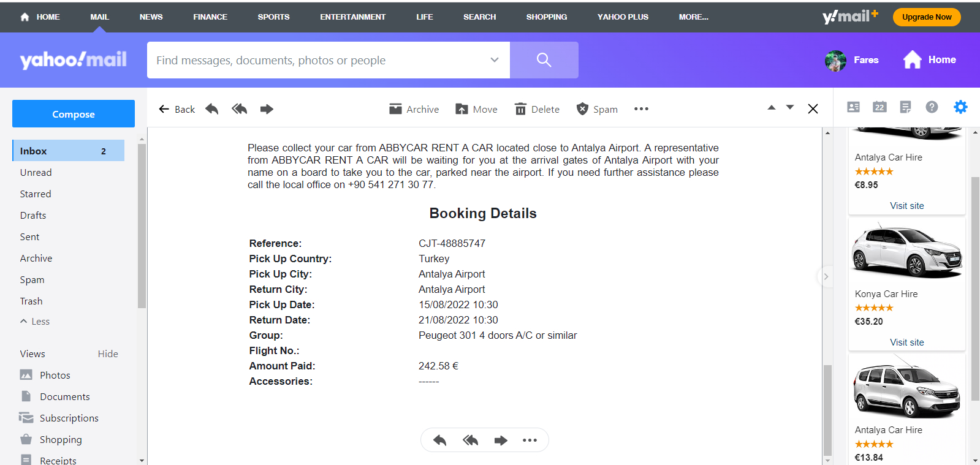980x465 pixels.
Task: Open the Settings gear icon
Action: [960, 107]
